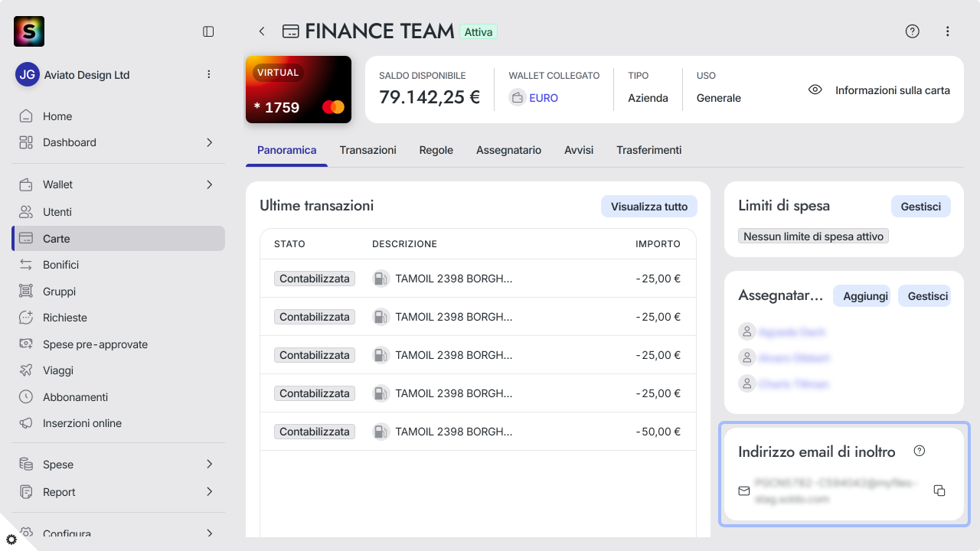Open Richieste in the sidebar
The width and height of the screenshot is (980, 551).
pyautogui.click(x=119, y=318)
